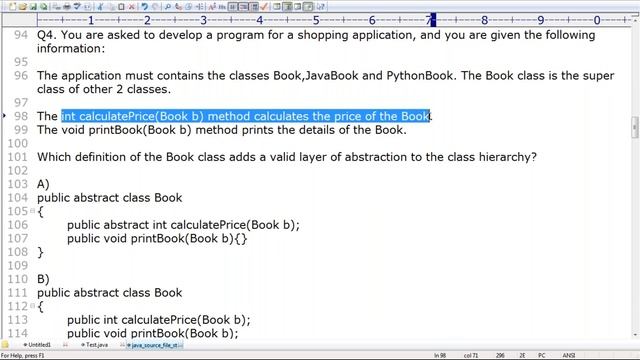Click line number 98 in the gutter
The width and height of the screenshot is (640, 360).
click(x=20, y=116)
